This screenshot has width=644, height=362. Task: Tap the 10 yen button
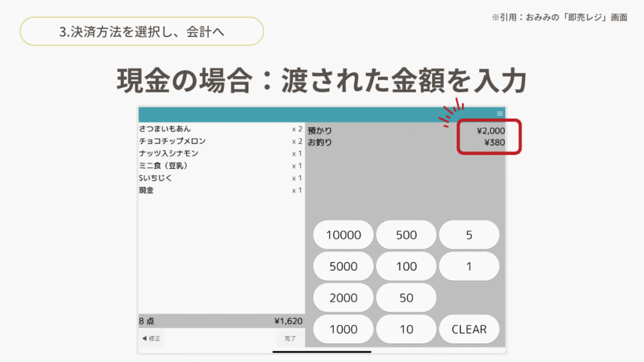click(x=406, y=329)
